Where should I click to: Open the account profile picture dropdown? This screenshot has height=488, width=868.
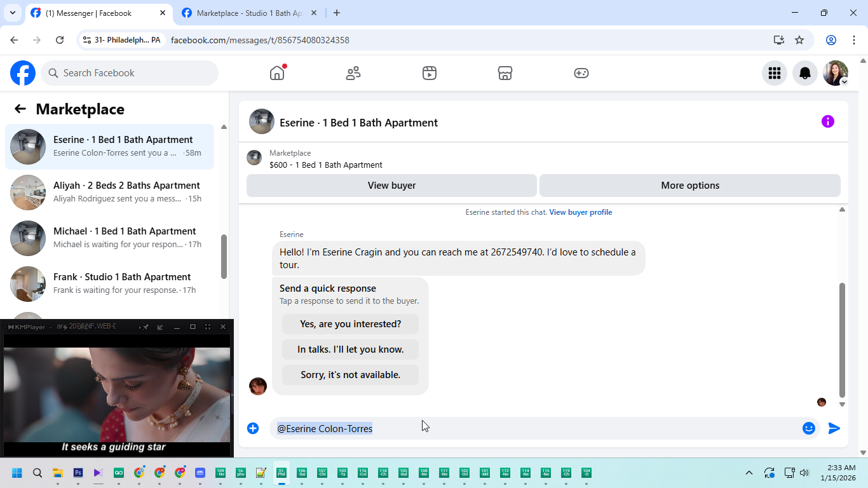(836, 73)
